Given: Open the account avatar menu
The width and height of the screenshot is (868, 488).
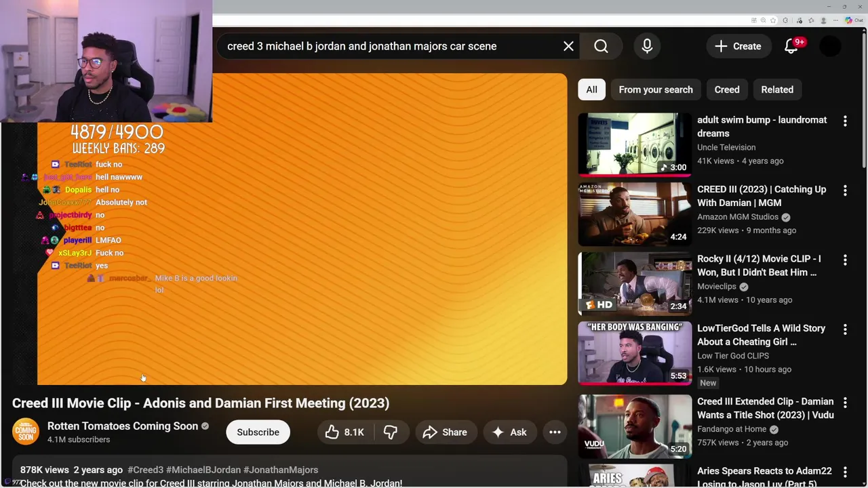Looking at the screenshot, I should coord(830,46).
